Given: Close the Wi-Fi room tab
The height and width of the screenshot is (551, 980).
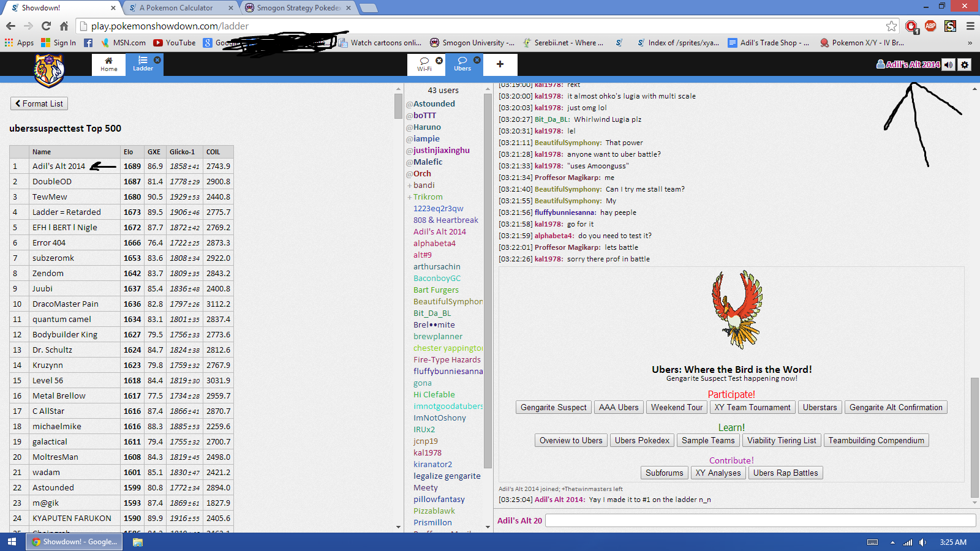Looking at the screenshot, I should coord(439,60).
